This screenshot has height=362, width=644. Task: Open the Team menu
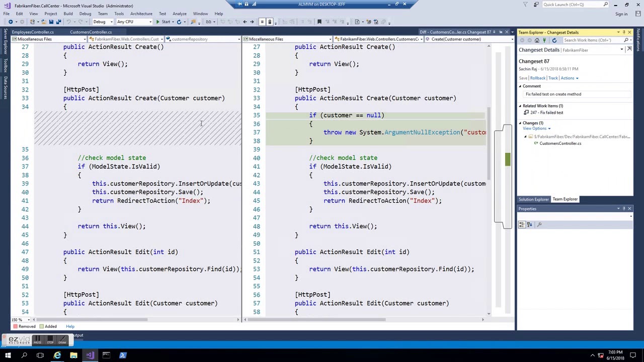102,14
